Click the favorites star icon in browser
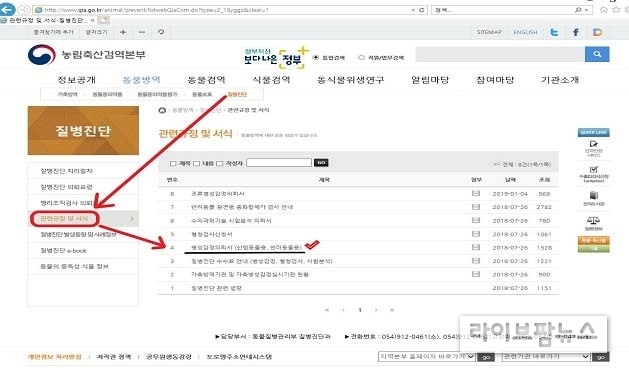 click(616, 10)
